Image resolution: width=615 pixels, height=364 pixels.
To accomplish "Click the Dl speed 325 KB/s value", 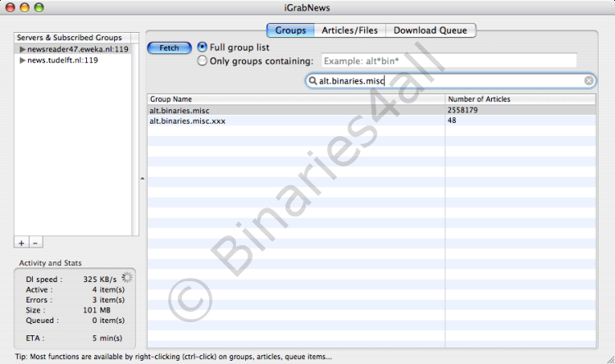I will coord(99,280).
